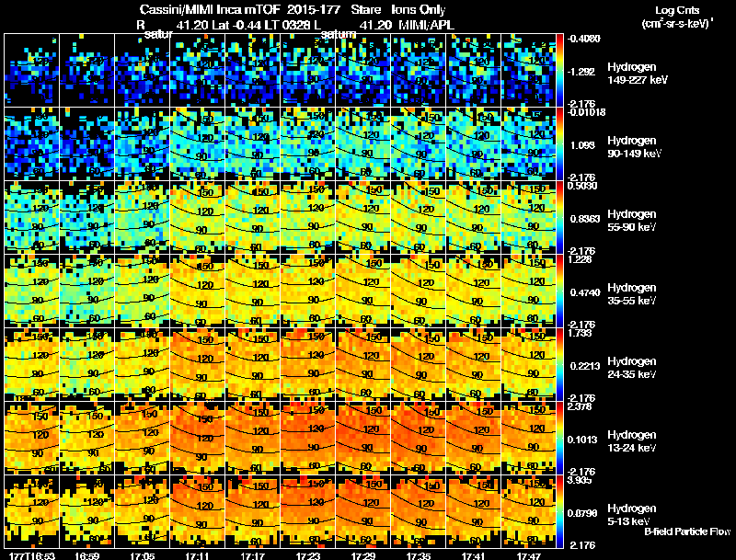Click the '0.4740' color scale value
Screen dimensions: 736x560
coord(585,292)
